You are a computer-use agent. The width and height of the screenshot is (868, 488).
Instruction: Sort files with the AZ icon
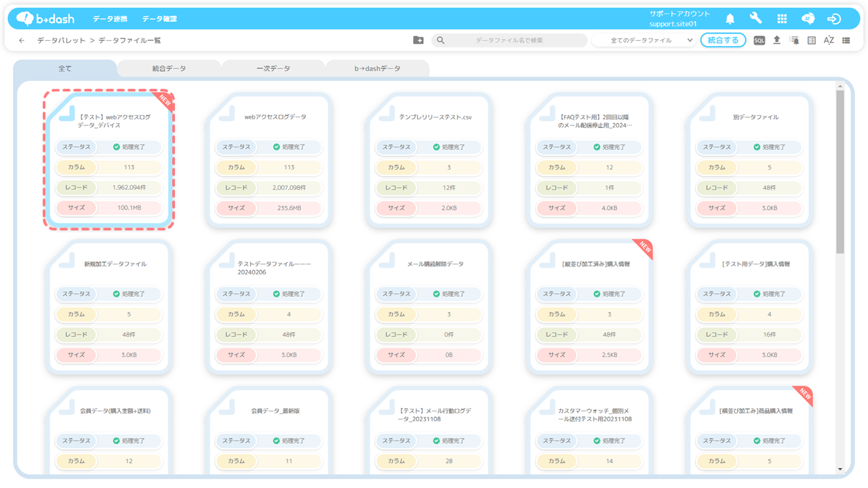829,41
